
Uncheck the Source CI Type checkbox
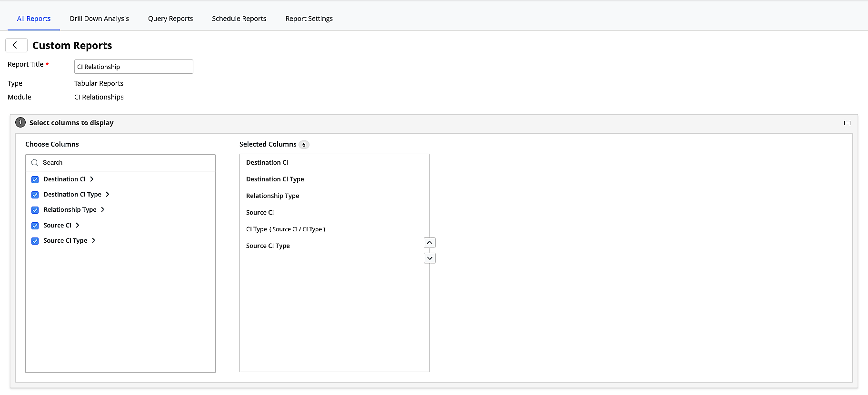click(x=35, y=241)
